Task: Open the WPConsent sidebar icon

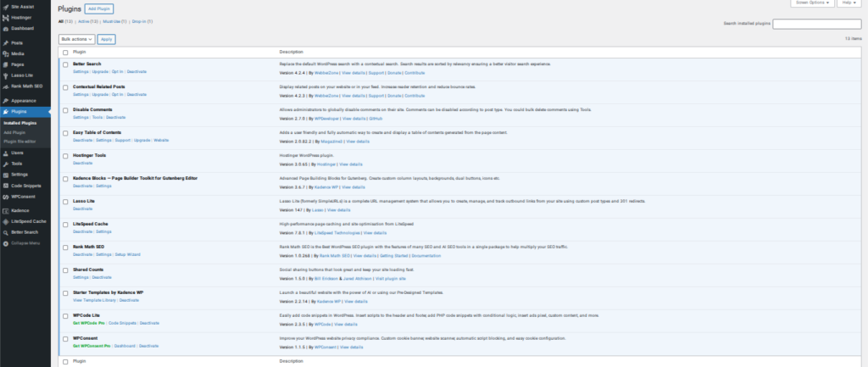Action: coord(6,197)
